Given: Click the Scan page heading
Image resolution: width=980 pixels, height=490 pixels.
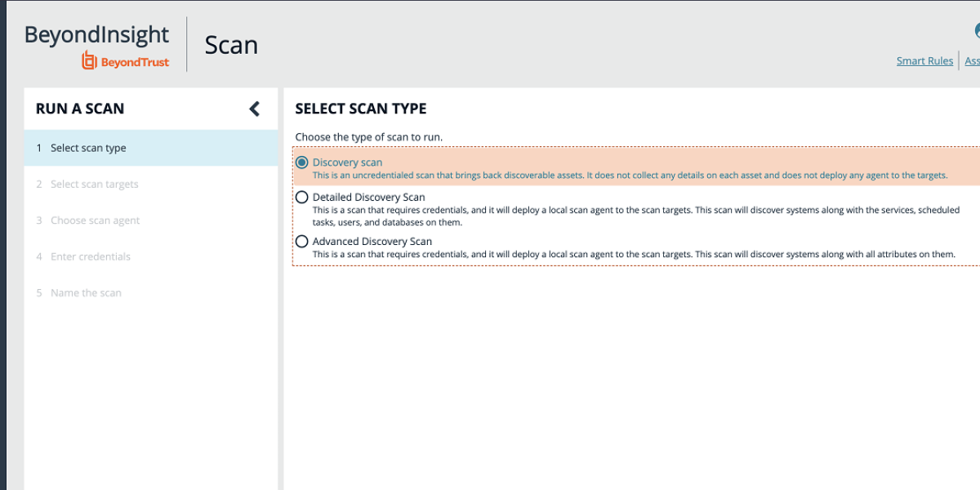Looking at the screenshot, I should point(231,45).
